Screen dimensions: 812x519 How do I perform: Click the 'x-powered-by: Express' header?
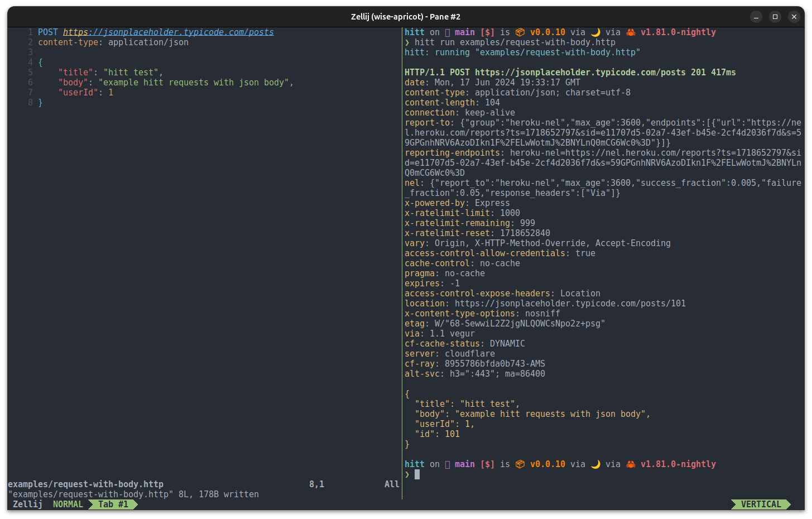tap(457, 203)
